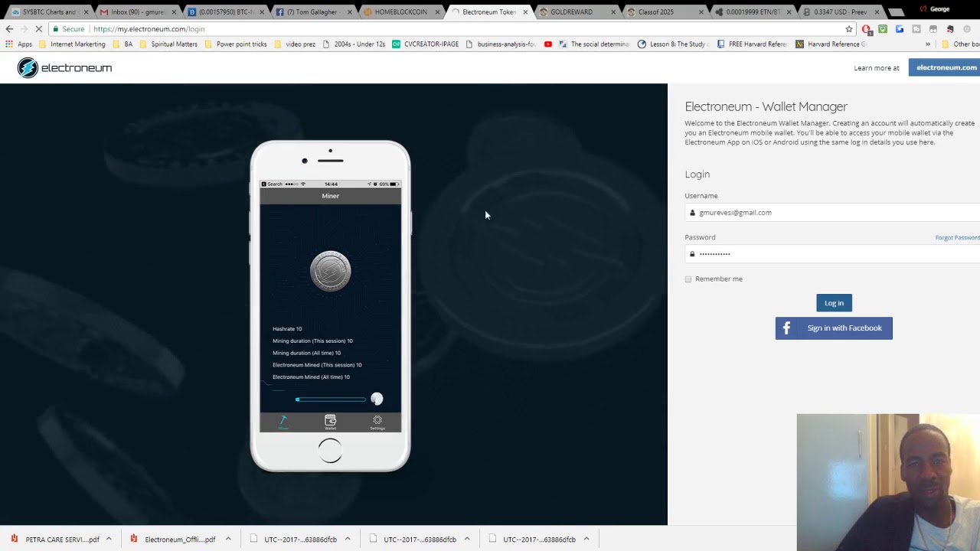Expand options for Electroneum_Offli pdf download
This screenshot has width=980, height=551.
(228, 539)
